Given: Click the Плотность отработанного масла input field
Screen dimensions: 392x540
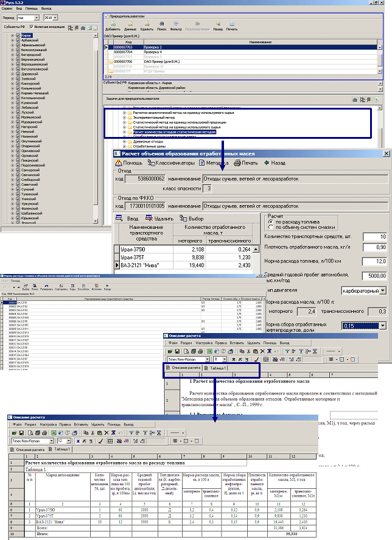Looking at the screenshot, I should [374, 247].
